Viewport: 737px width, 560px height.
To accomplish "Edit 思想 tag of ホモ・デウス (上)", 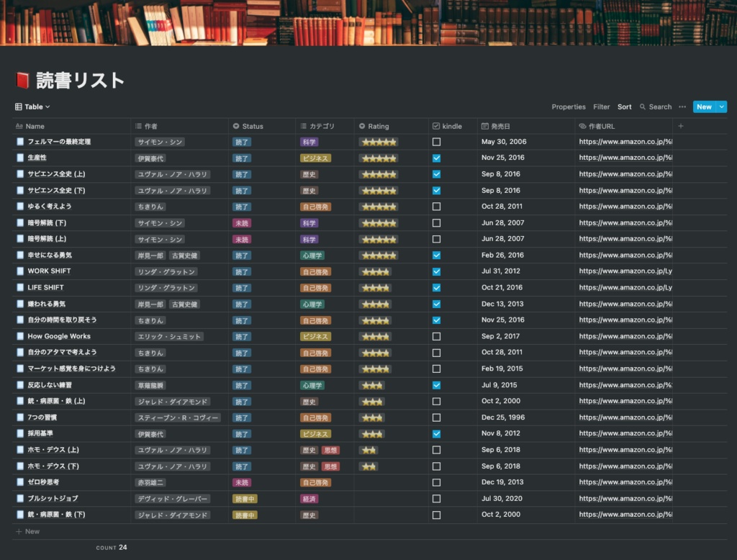I will pos(330,451).
